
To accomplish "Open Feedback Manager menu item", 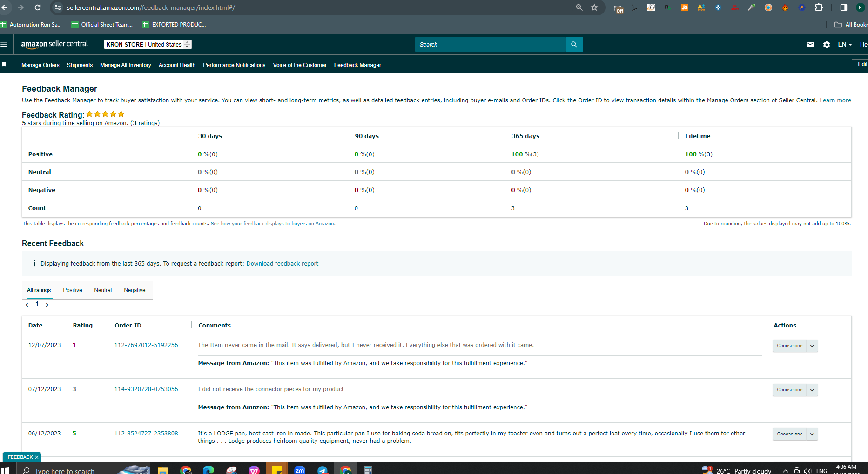I will [x=357, y=65].
